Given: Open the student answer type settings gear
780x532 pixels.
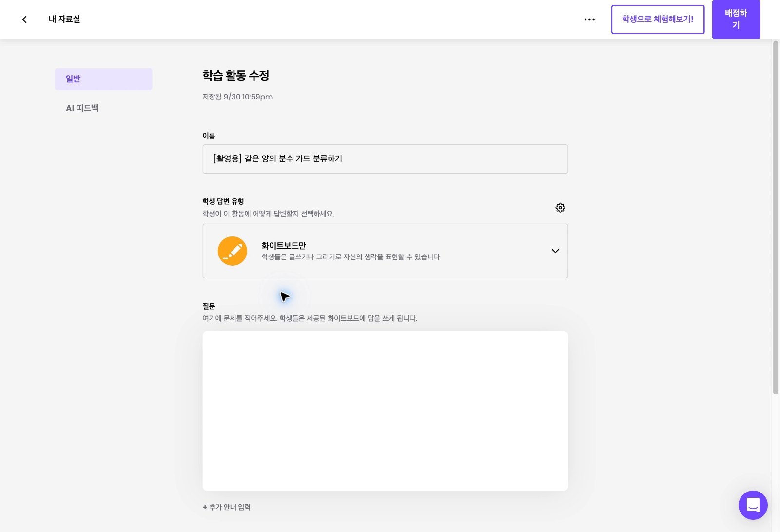Looking at the screenshot, I should [x=560, y=208].
